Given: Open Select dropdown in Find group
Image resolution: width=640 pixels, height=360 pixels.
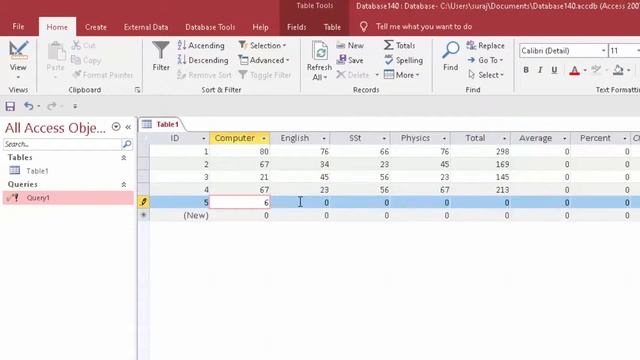Looking at the screenshot, I should coord(486,75).
